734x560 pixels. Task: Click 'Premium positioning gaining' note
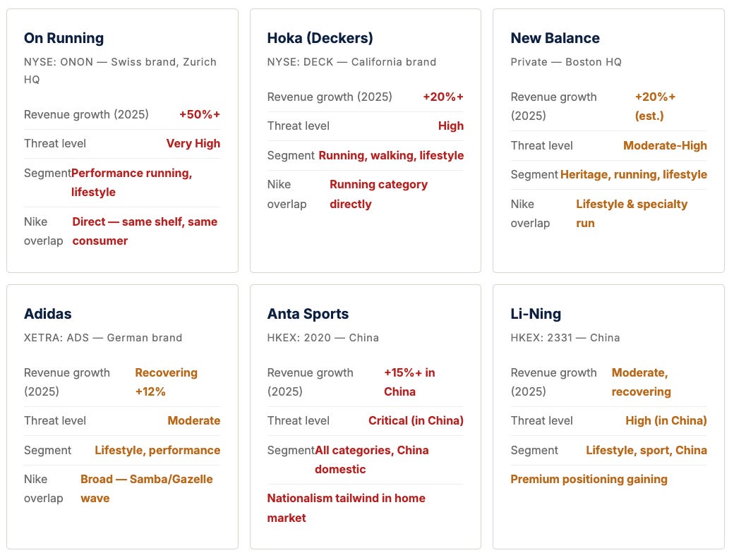click(x=589, y=479)
